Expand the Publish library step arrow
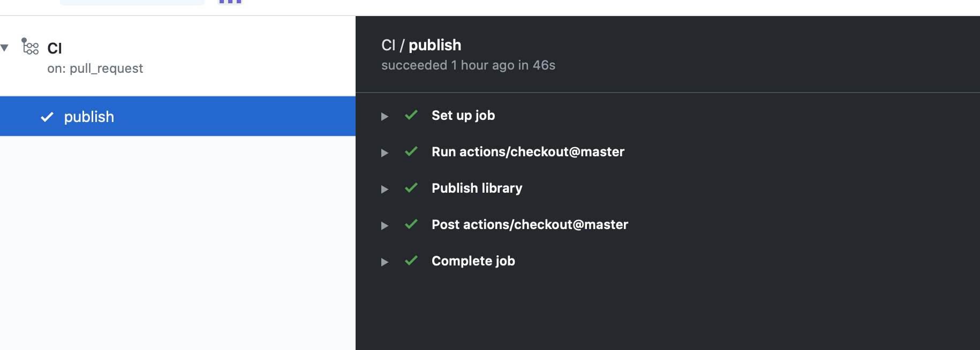The height and width of the screenshot is (350, 980). click(385, 189)
